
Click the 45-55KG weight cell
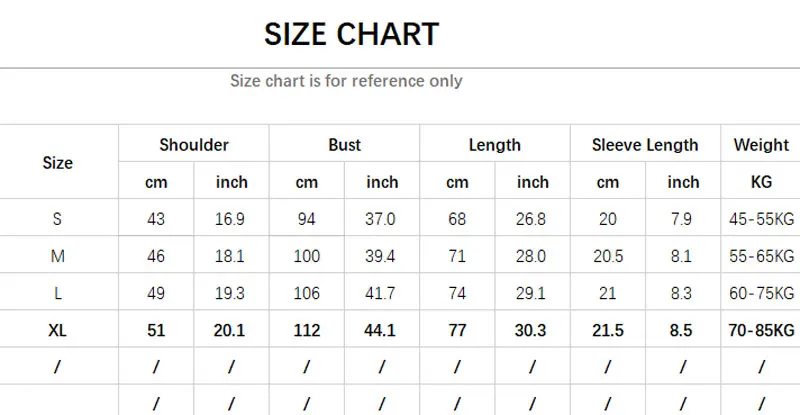click(761, 219)
